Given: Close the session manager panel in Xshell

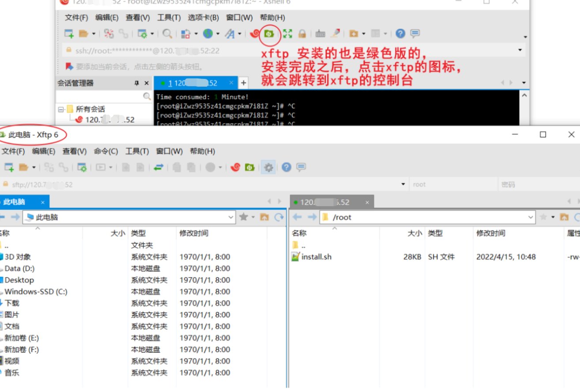Looking at the screenshot, I should [x=147, y=83].
